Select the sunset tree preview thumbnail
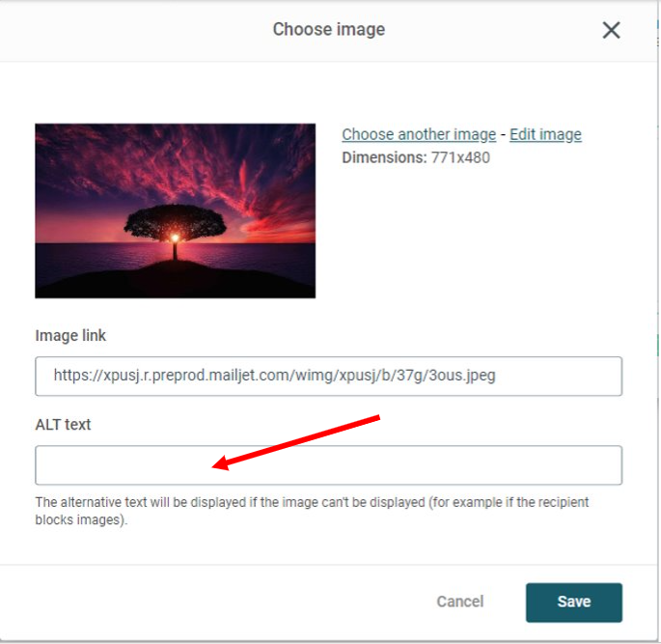 (176, 210)
